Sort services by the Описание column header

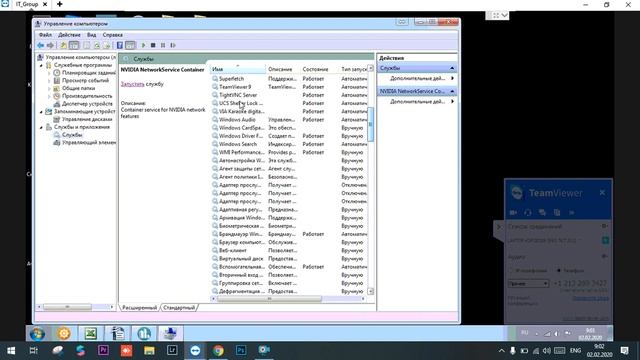[283, 69]
